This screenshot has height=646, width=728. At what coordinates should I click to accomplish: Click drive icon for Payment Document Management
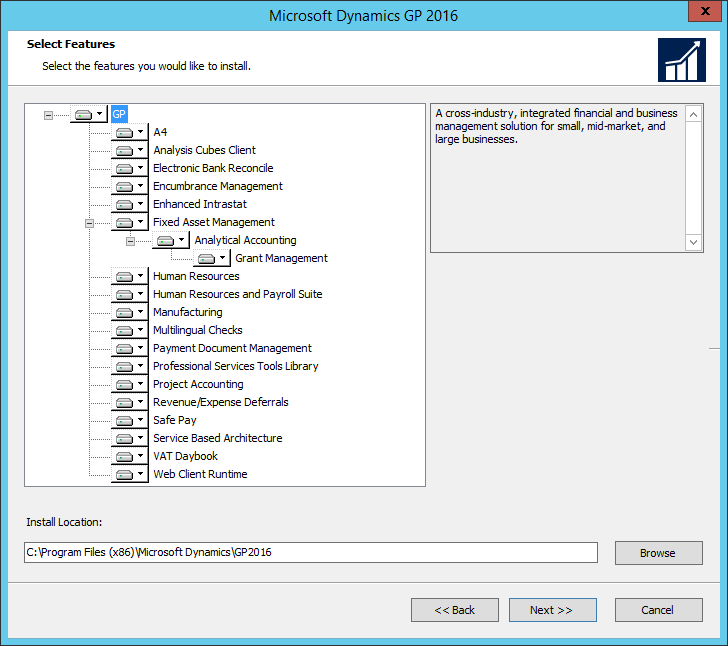click(x=130, y=348)
